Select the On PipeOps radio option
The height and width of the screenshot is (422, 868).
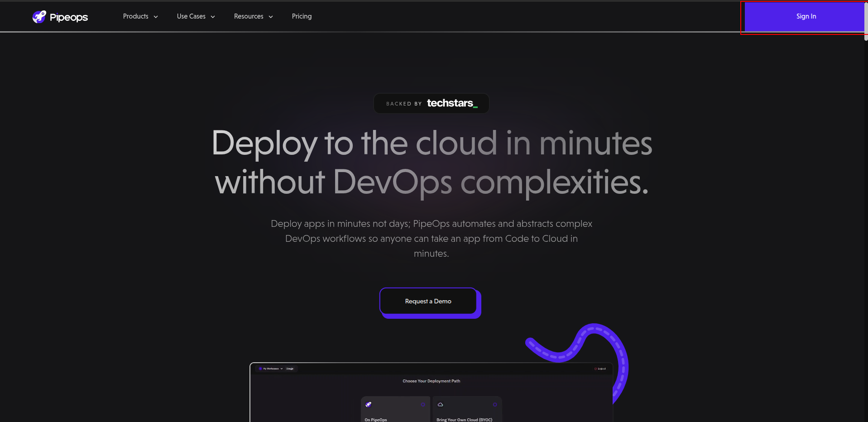[423, 404]
